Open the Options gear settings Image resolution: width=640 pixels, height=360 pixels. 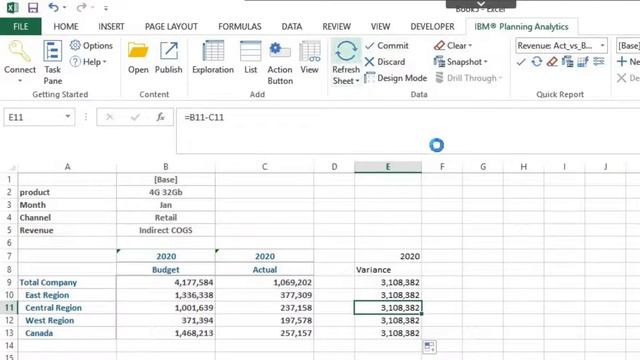pyautogui.click(x=91, y=45)
